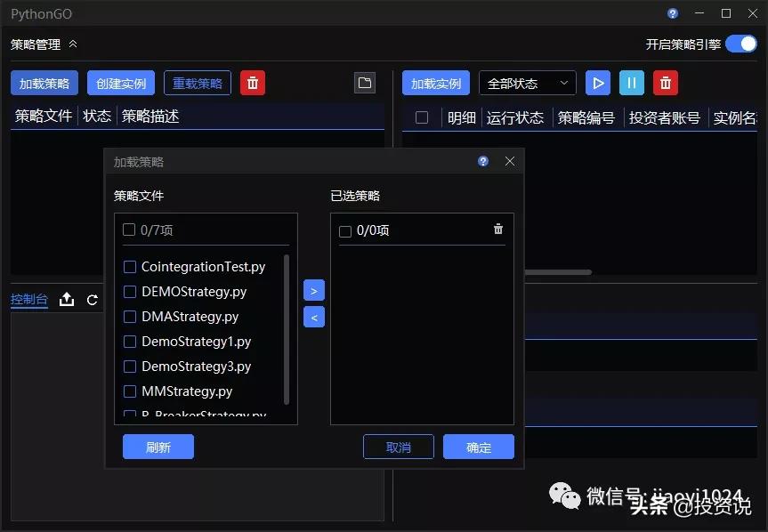Pause strategies with the pause icon
Viewport: 768px width, 532px height.
pyautogui.click(x=632, y=82)
